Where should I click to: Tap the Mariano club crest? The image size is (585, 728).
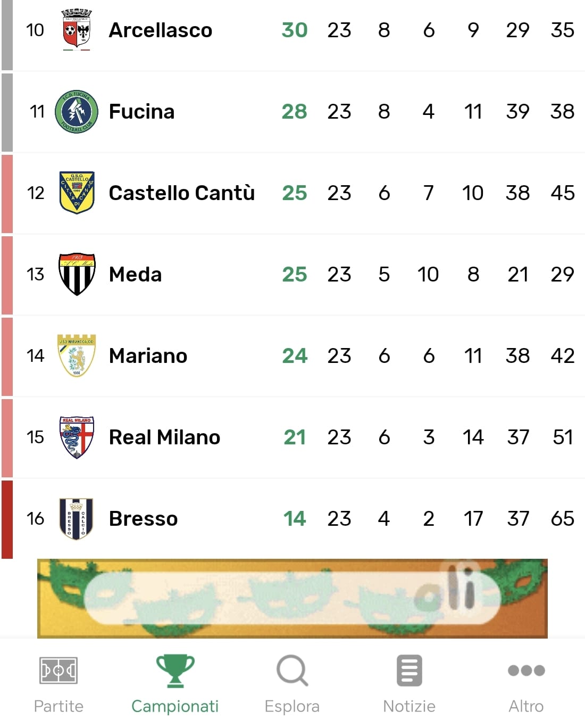click(x=77, y=355)
